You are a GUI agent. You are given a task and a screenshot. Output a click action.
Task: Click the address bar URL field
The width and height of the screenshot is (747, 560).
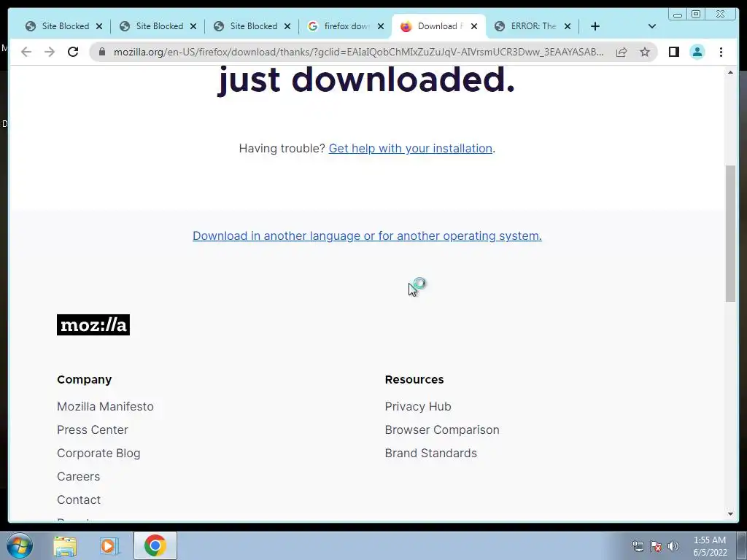358,52
